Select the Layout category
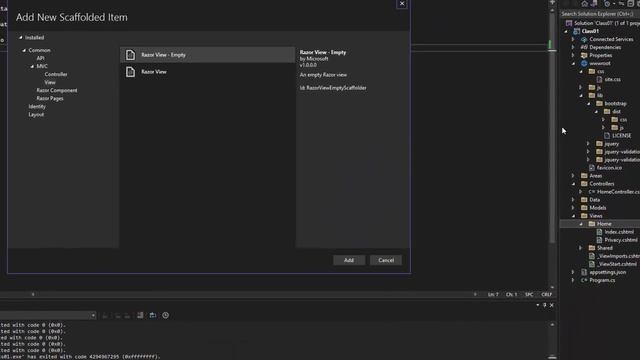This screenshot has width=640, height=360. (36, 115)
